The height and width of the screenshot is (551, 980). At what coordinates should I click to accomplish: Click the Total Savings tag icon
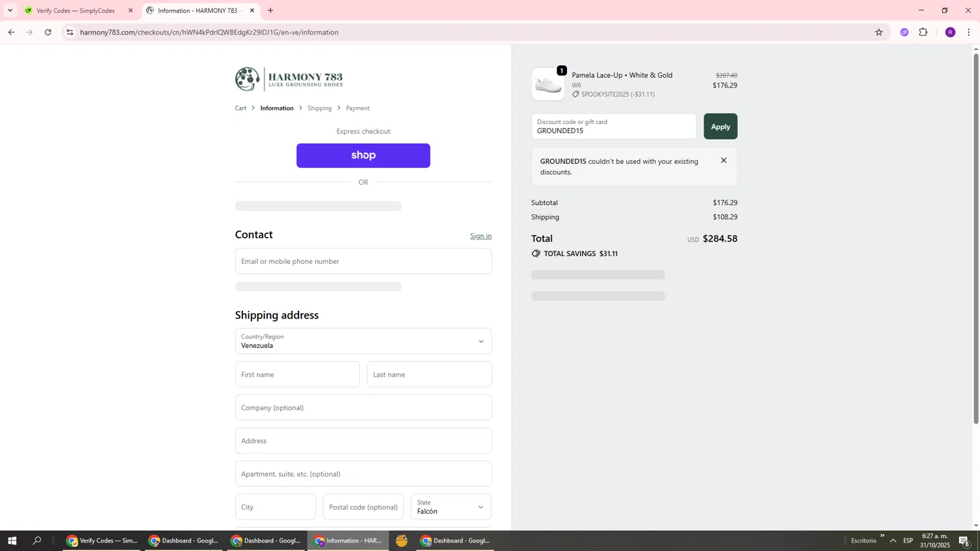click(536, 254)
